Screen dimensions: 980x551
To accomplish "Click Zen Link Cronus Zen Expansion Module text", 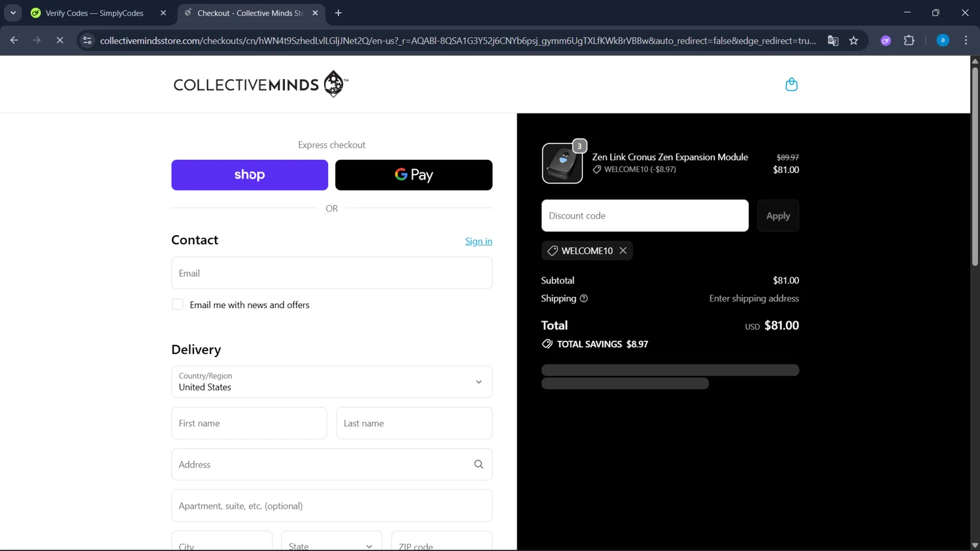I will tap(670, 157).
